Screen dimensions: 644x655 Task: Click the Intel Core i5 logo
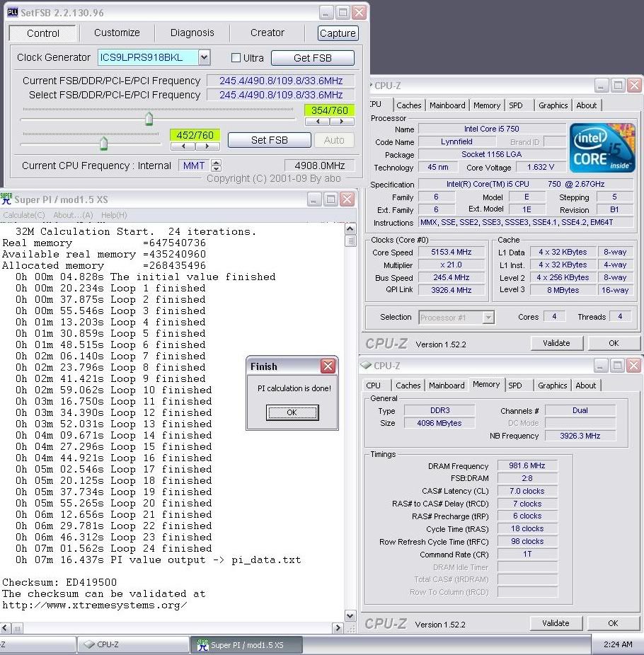coord(602,148)
